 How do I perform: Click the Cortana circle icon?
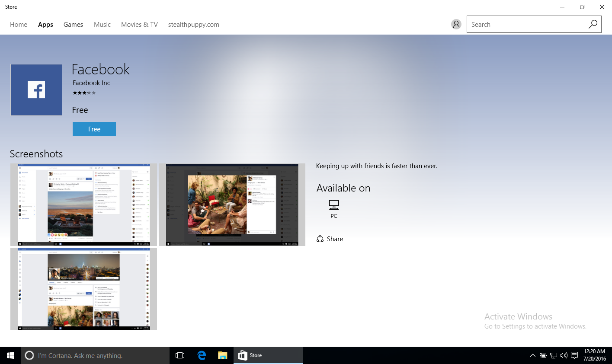click(x=29, y=355)
